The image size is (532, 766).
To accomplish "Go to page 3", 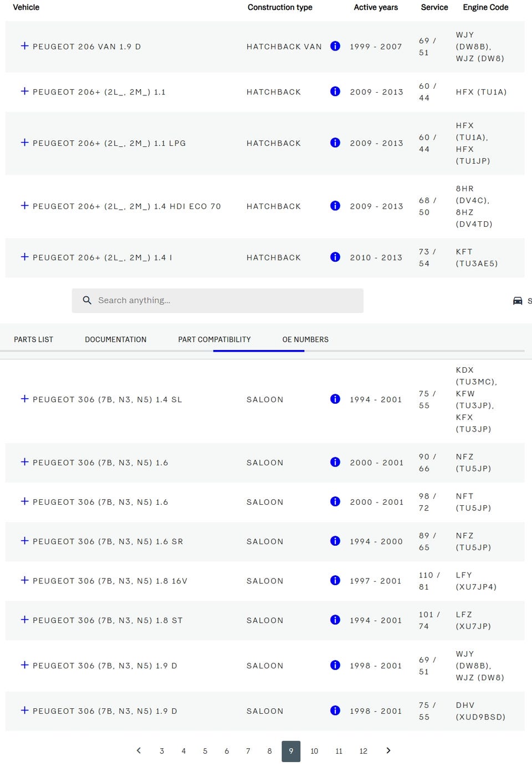I will (x=162, y=751).
